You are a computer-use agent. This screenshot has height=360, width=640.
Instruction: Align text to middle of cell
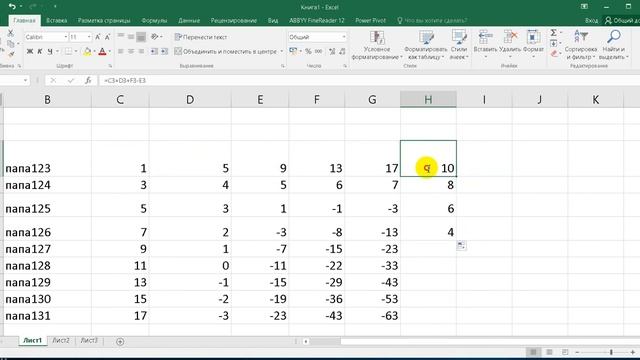[131, 37]
